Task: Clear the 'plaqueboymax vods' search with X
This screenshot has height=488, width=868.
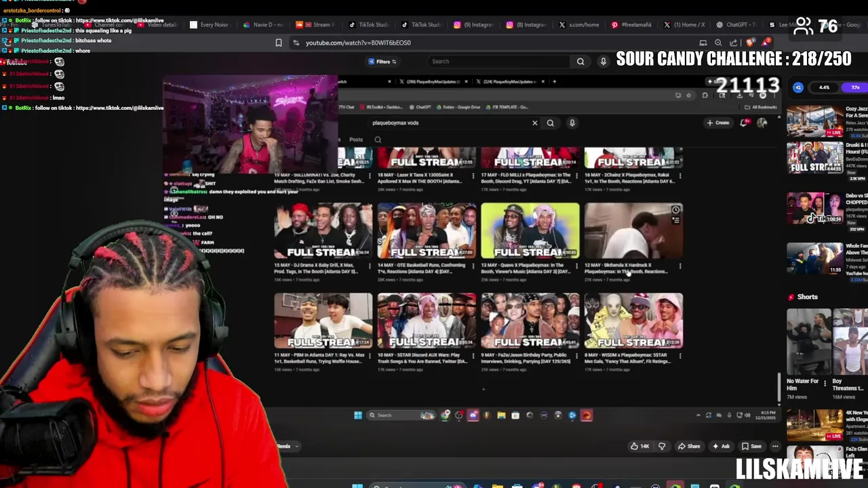Action: tap(534, 123)
